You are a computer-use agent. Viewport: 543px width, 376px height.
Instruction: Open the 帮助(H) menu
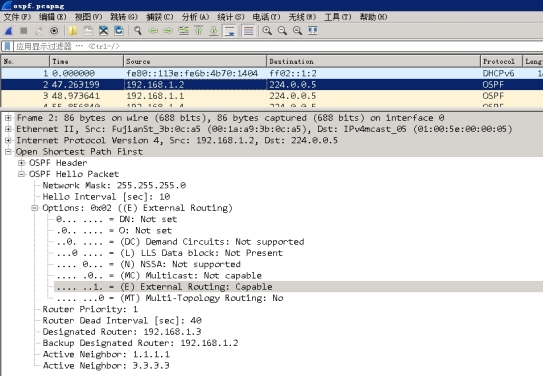(374, 17)
